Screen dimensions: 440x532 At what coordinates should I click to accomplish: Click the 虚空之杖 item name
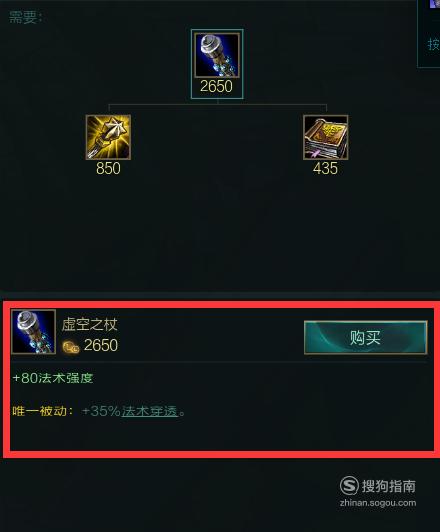coord(90,325)
